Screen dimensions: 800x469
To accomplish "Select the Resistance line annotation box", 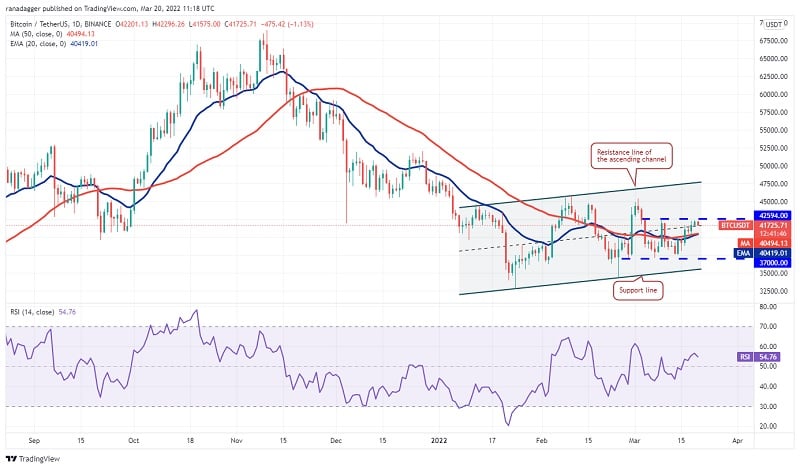I will (632, 156).
